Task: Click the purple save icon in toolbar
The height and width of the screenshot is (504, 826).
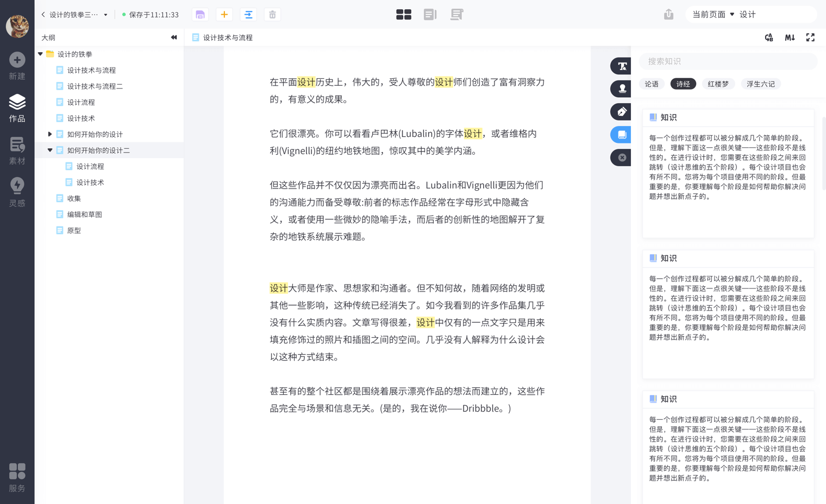Action: (200, 15)
